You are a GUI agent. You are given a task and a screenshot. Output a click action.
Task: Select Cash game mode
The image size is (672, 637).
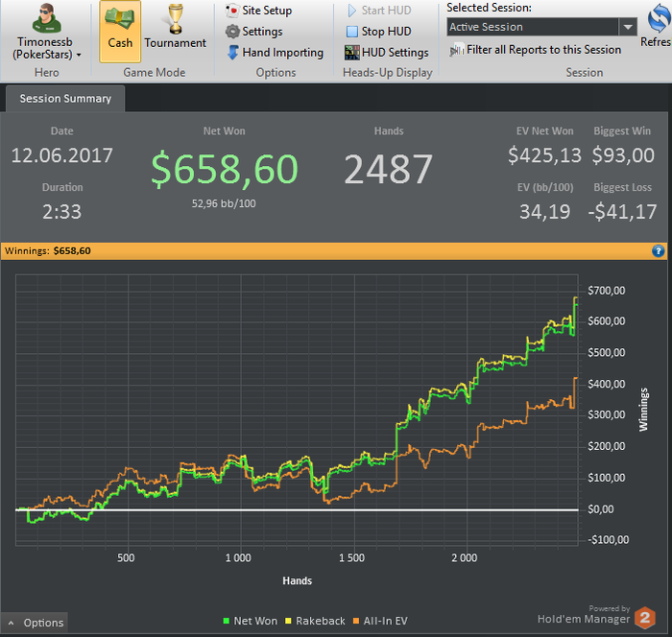[120, 32]
